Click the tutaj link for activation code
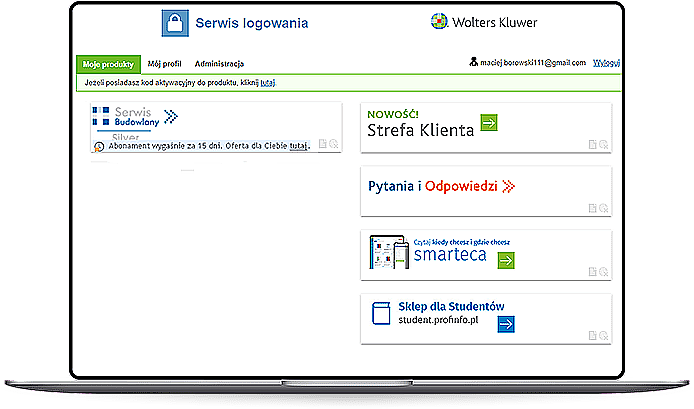Screen dimensions: 694x409 point(268,83)
